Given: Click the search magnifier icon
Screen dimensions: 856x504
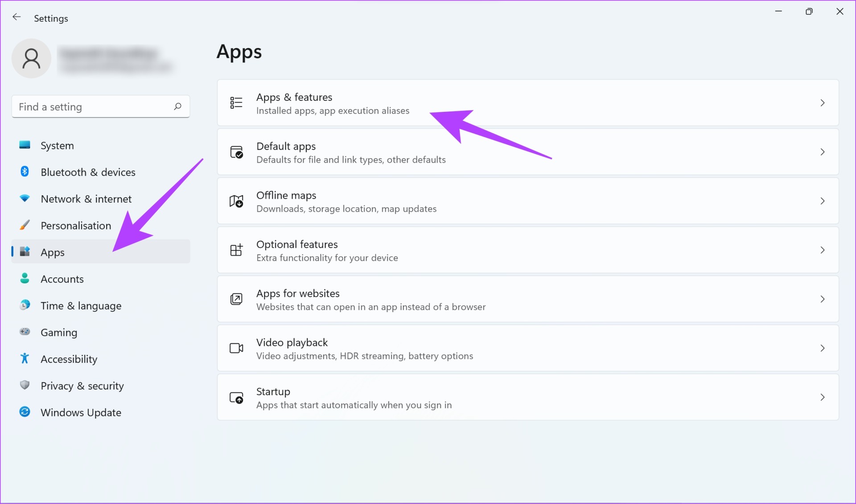Looking at the screenshot, I should coord(177,107).
